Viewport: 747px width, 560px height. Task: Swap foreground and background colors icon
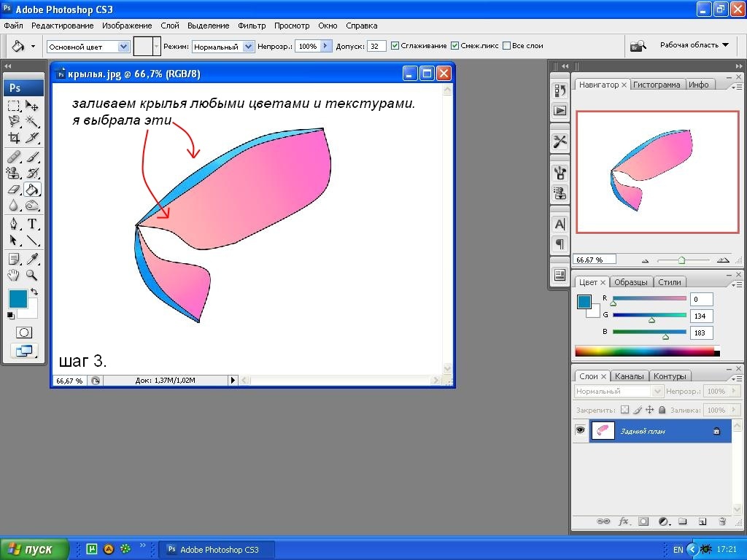click(34, 292)
